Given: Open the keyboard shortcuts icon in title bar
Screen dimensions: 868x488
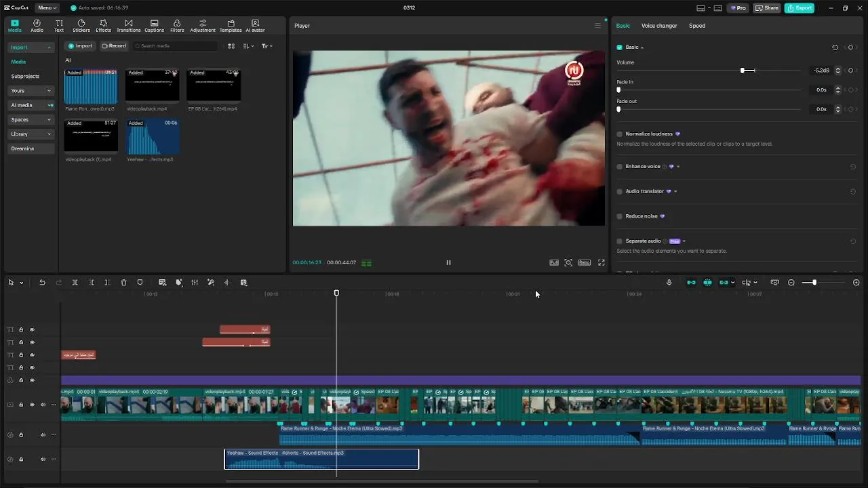Looking at the screenshot, I should coord(718,8).
